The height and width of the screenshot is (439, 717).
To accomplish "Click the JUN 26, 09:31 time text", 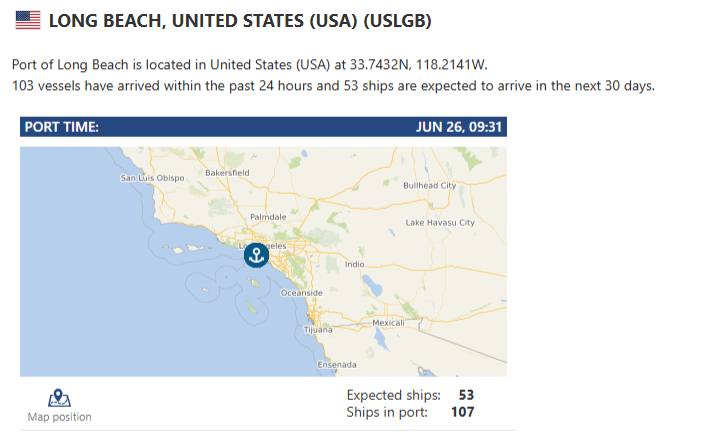I will pos(459,127).
